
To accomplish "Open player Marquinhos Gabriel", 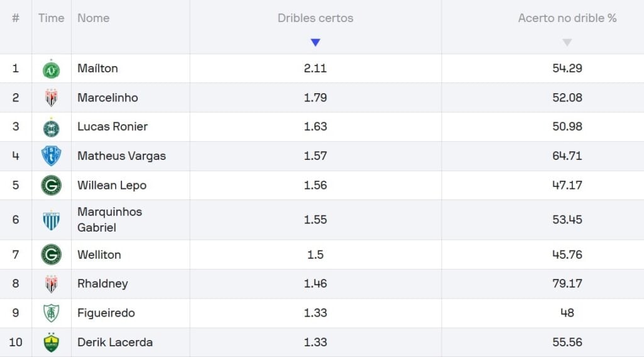I will (x=109, y=220).
